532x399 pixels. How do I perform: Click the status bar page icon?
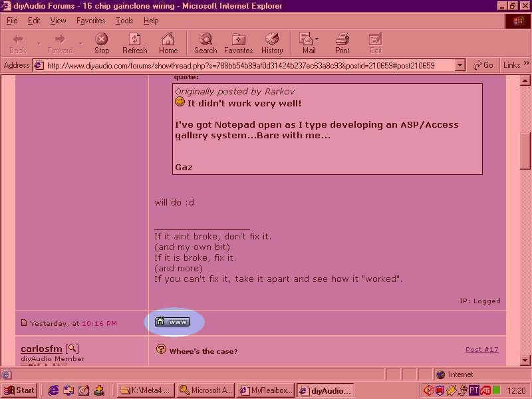(x=6, y=374)
